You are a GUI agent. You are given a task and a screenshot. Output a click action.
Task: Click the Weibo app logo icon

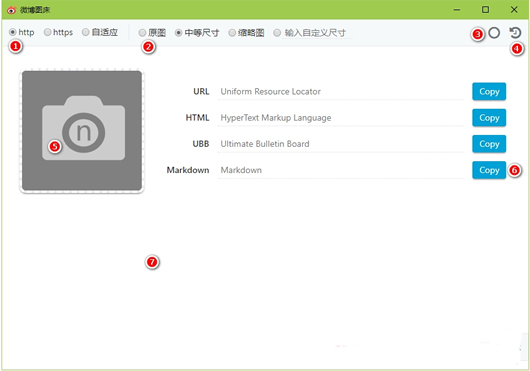(x=11, y=10)
